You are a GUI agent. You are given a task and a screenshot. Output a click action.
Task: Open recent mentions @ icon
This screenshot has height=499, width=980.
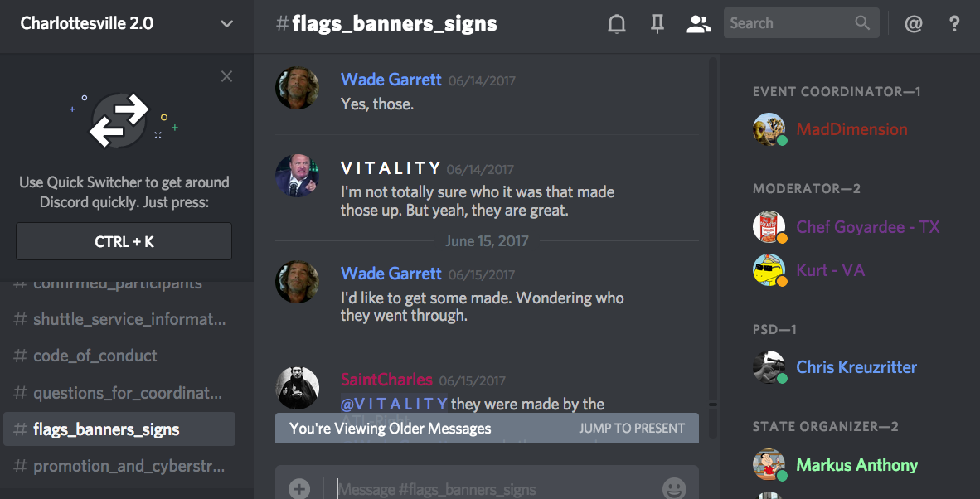[913, 24]
